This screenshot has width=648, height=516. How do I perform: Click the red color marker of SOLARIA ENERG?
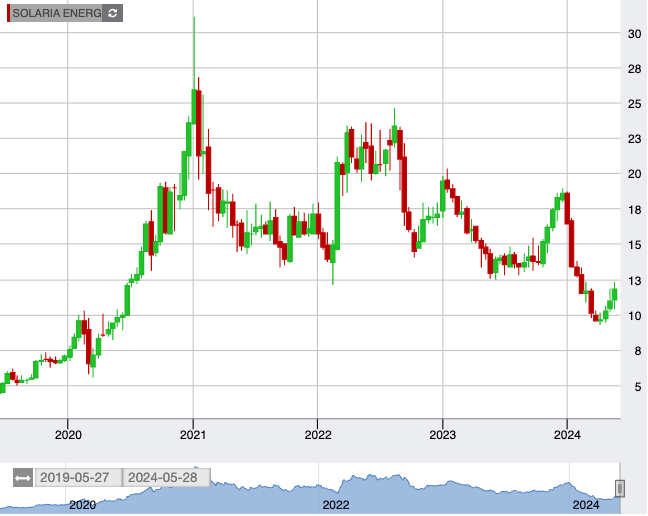pos(8,13)
